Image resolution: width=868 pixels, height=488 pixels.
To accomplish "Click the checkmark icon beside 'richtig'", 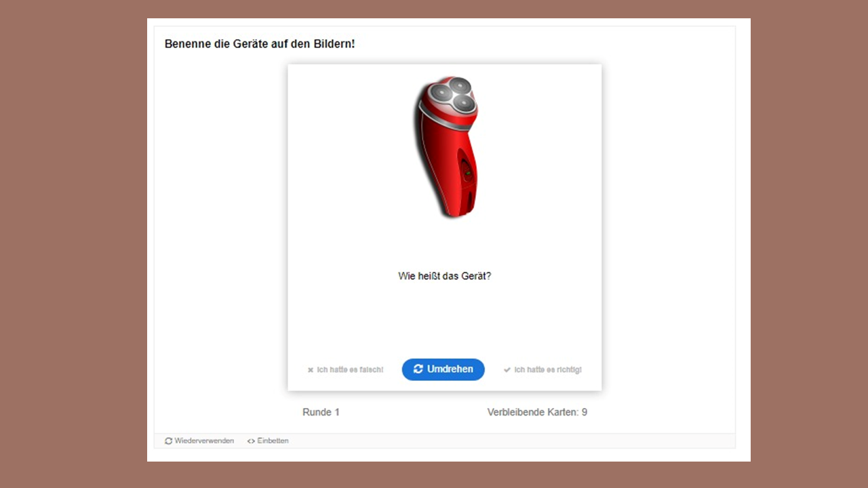I will (507, 370).
